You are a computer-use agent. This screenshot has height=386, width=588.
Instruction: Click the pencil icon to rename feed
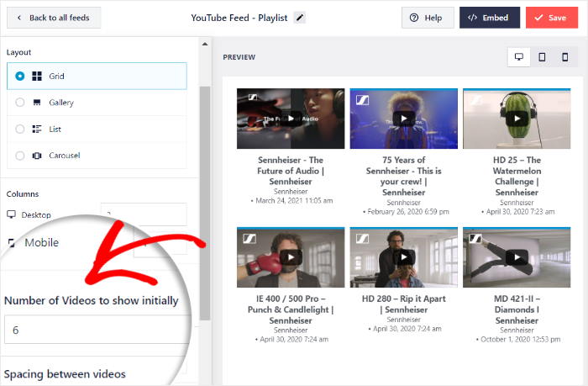[299, 18]
